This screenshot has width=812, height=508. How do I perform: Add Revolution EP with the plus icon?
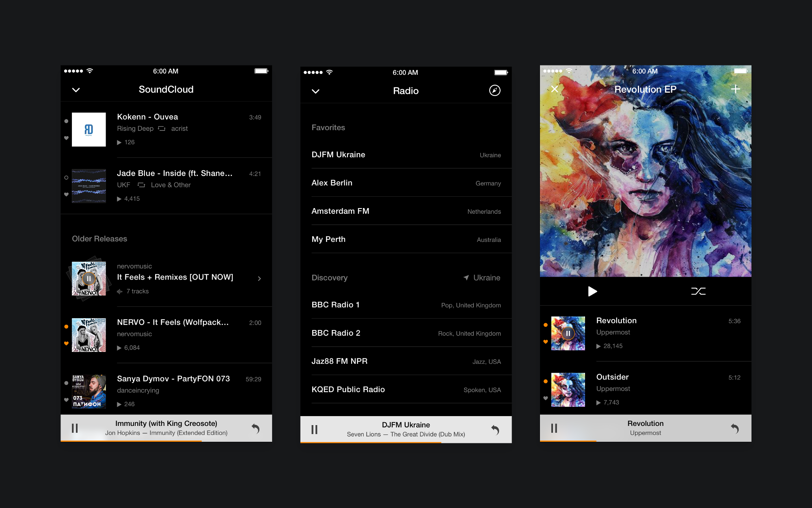[x=735, y=89]
